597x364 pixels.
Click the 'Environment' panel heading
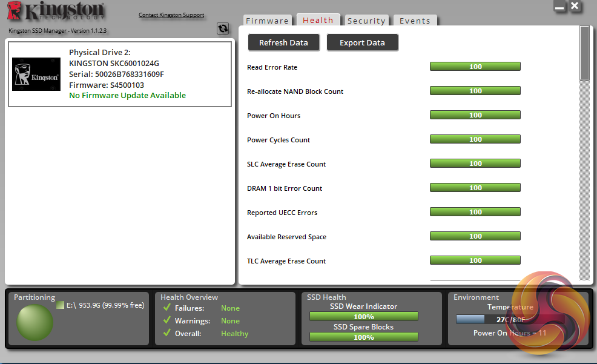[x=476, y=297]
